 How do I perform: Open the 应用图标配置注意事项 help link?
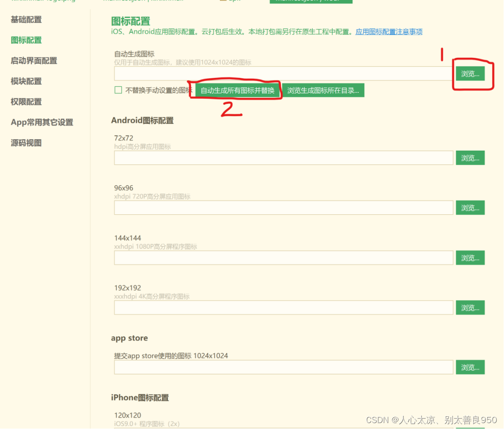coord(388,32)
